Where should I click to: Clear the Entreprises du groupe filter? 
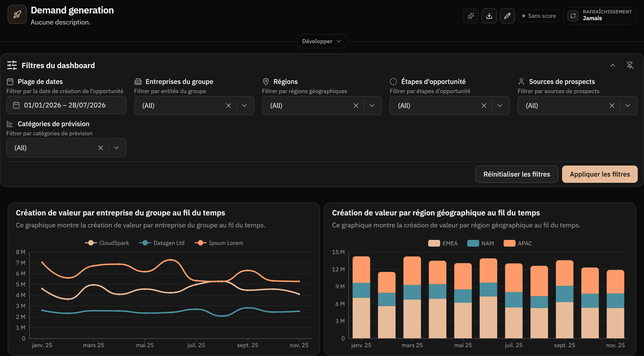[x=229, y=106]
